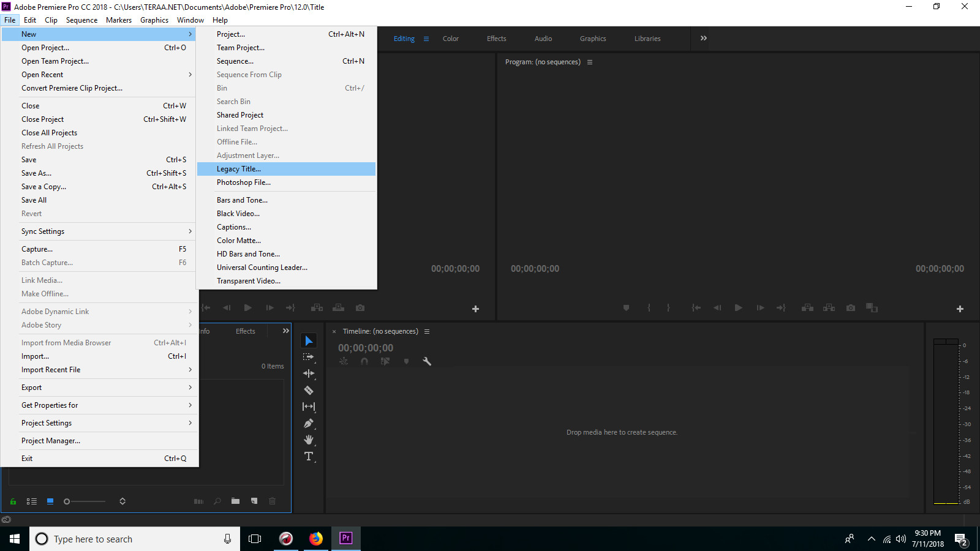Click Timeline timecode field

[366, 348]
